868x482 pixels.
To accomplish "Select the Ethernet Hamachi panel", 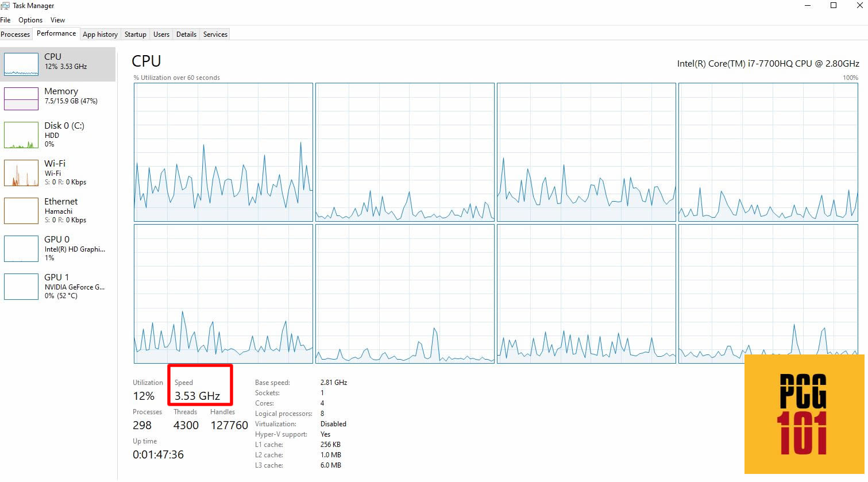I will point(57,210).
